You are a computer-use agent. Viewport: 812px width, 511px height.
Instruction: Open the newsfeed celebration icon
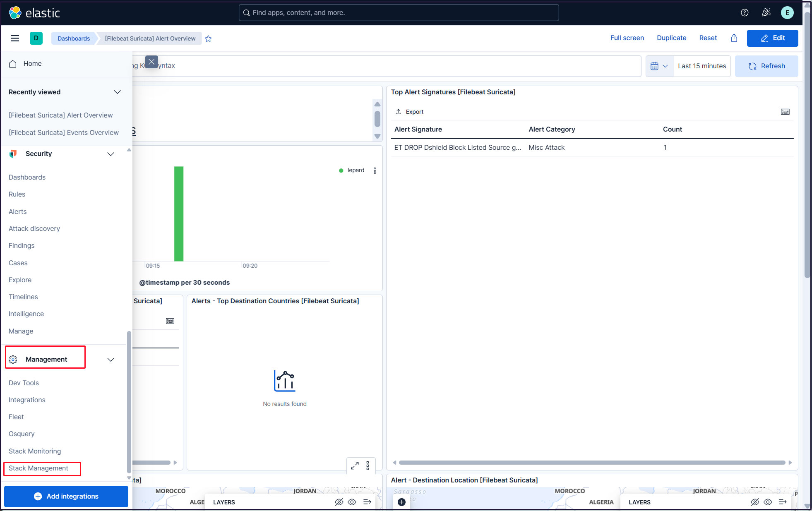point(766,13)
